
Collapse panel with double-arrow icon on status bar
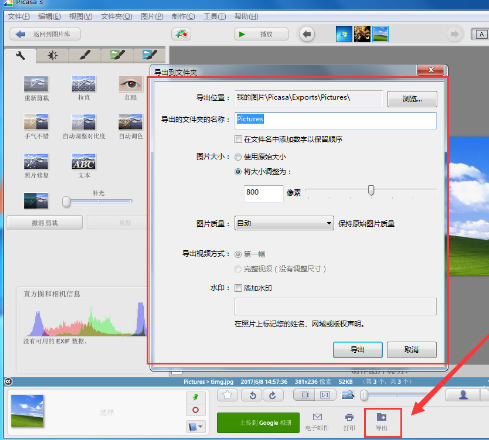pos(8,382)
